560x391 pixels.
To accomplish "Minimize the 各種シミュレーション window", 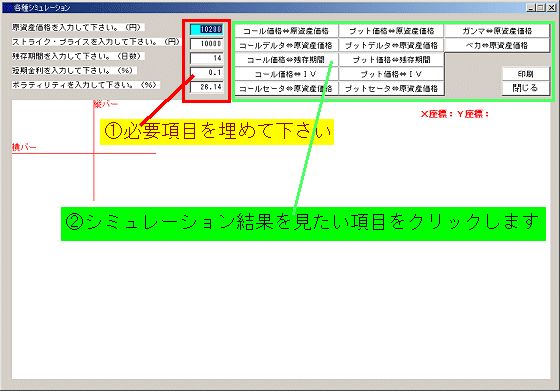I will (x=531, y=7).
